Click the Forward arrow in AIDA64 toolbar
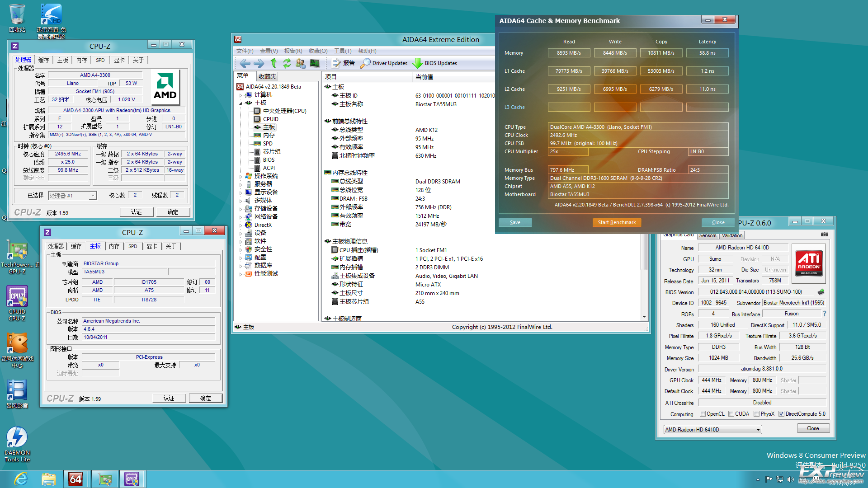The height and width of the screenshot is (488, 868). pos(259,63)
